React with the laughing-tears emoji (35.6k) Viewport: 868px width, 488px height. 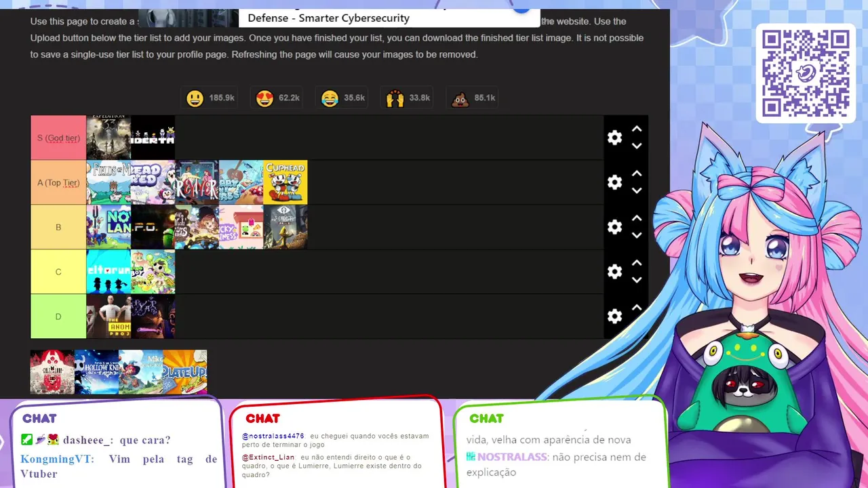pyautogui.click(x=330, y=98)
